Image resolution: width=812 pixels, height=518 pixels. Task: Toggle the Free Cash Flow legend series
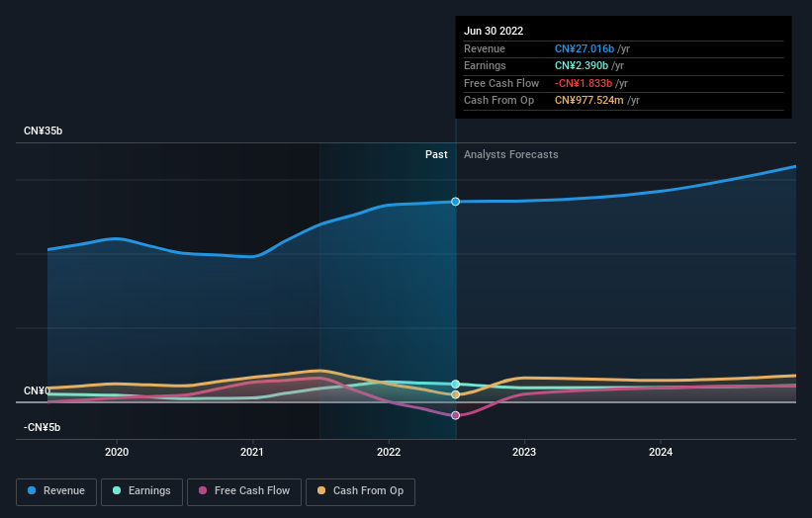point(244,491)
